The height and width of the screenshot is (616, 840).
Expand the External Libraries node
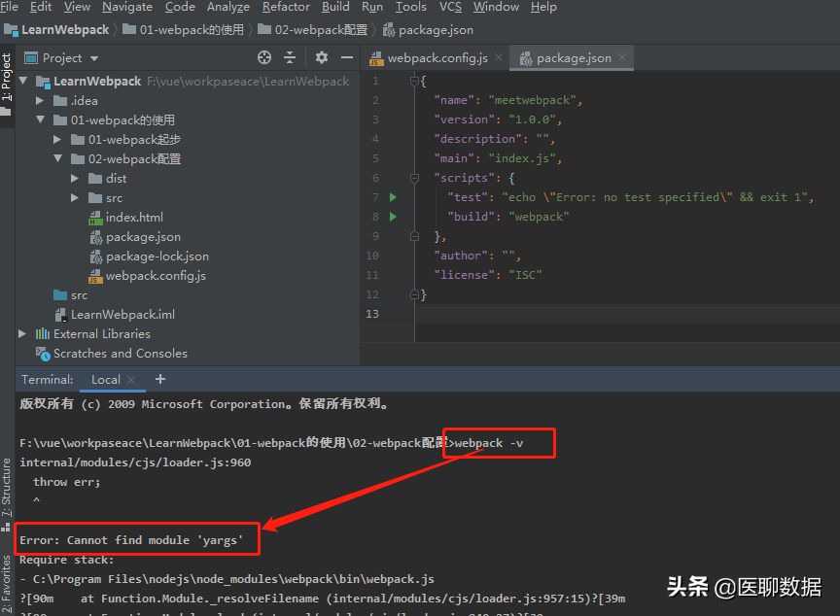click(x=23, y=334)
